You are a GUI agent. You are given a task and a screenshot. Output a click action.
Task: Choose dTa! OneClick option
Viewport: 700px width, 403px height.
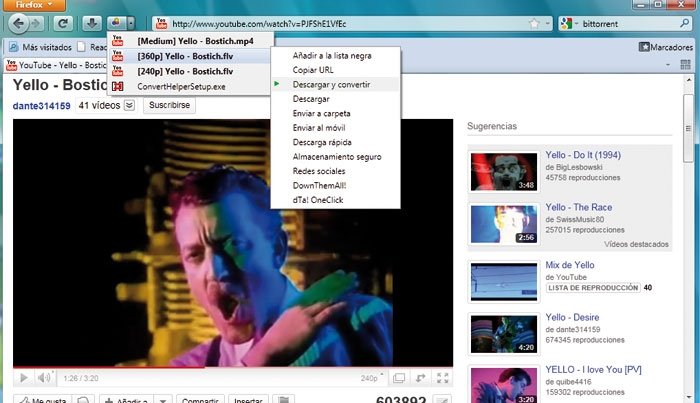(335, 200)
